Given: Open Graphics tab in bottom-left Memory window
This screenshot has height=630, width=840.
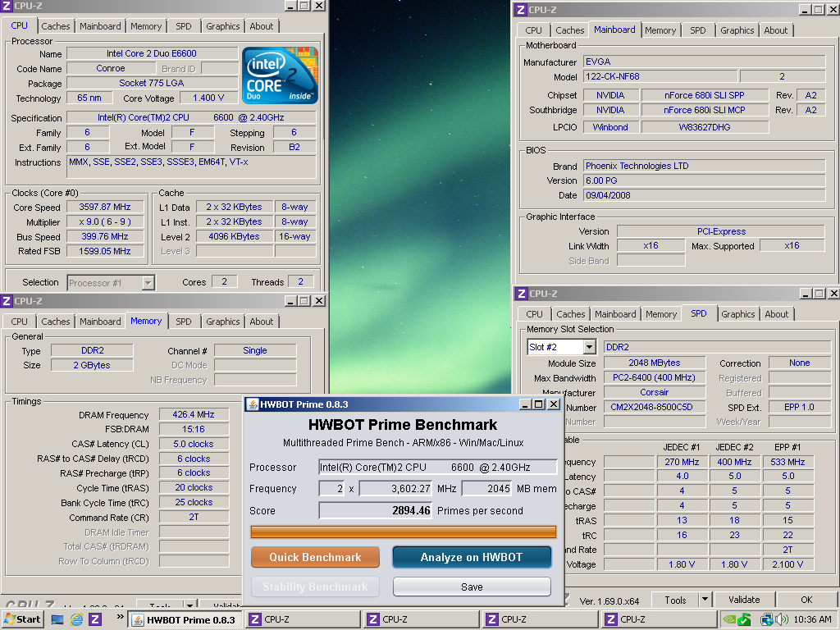Looking at the screenshot, I should [x=223, y=322].
